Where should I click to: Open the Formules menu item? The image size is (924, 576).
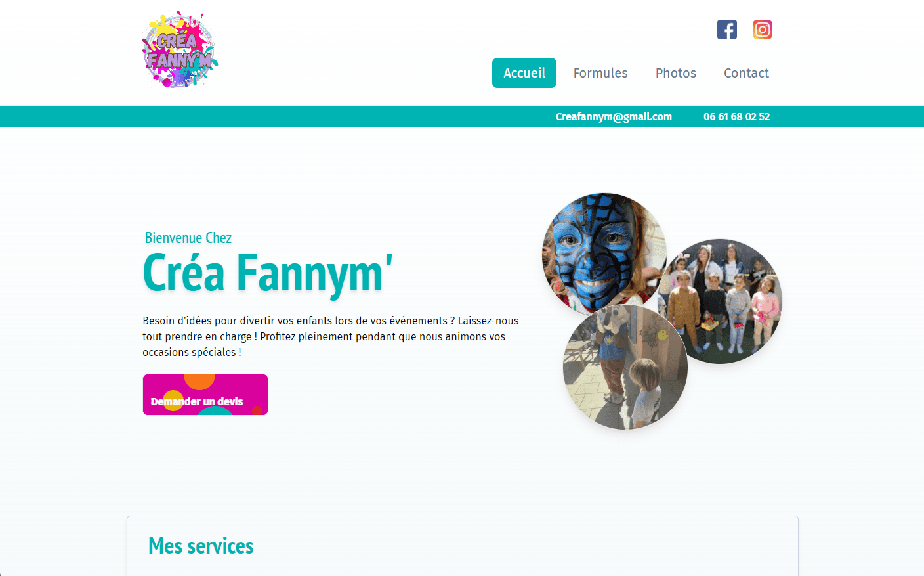[x=600, y=73]
